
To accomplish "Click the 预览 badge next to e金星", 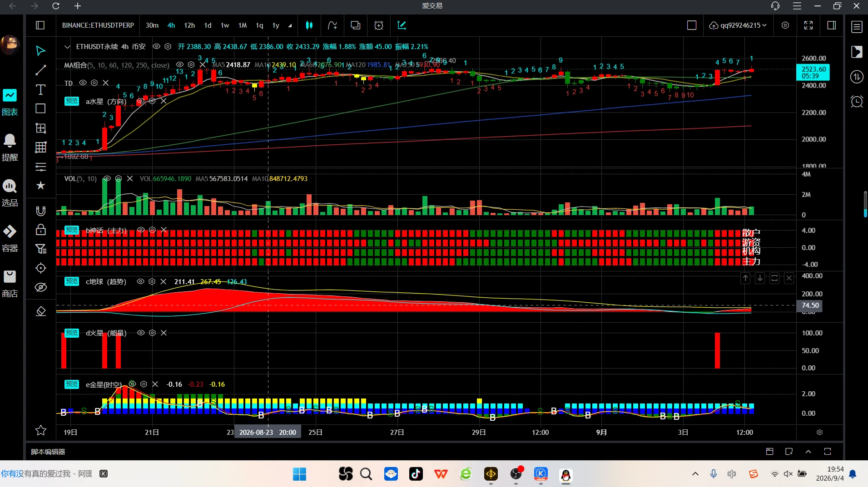I will (72, 384).
